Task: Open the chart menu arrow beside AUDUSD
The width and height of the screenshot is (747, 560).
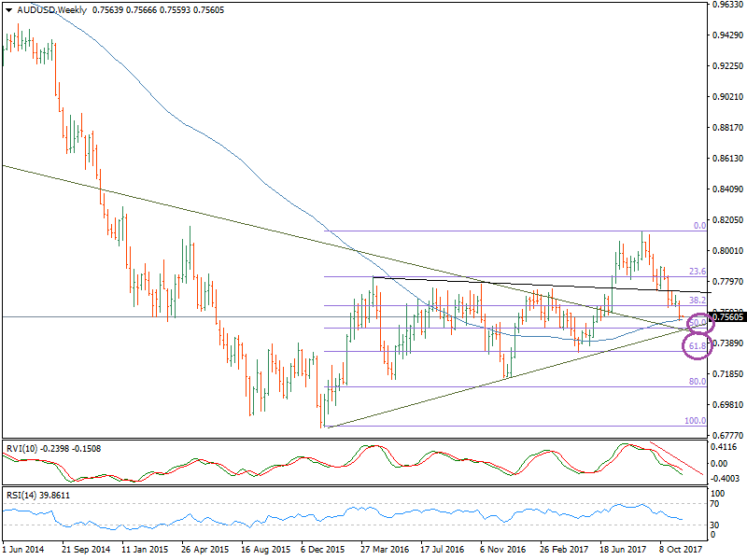Action: click(9, 10)
